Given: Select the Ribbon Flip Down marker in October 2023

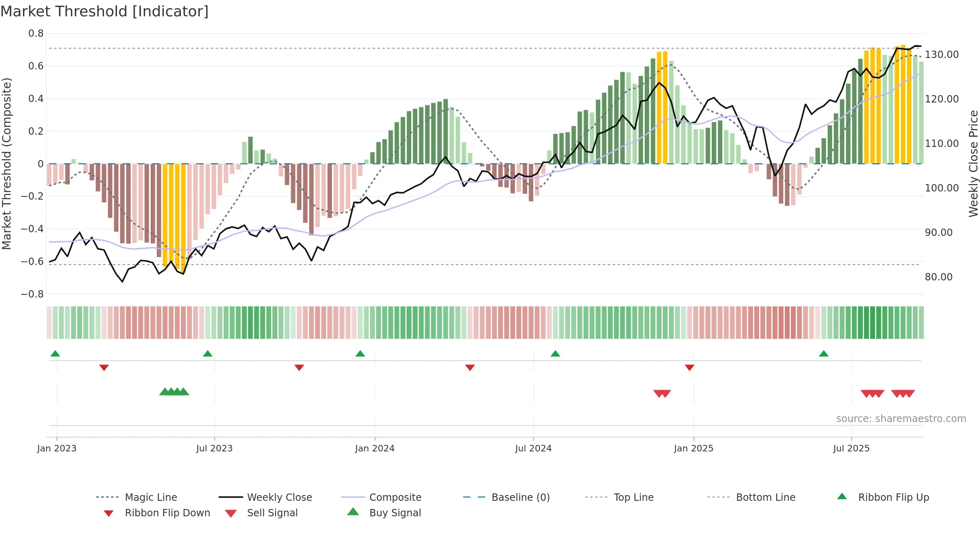Looking at the screenshot, I should click(299, 368).
